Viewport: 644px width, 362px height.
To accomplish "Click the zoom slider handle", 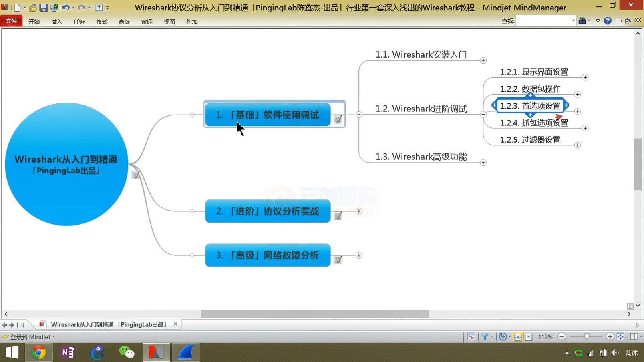I will pyautogui.click(x=587, y=337).
